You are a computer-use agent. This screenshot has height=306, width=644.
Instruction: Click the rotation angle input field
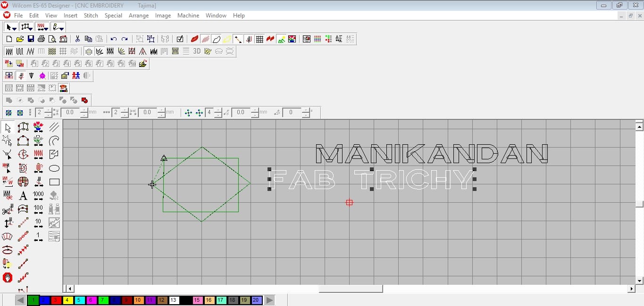coord(291,112)
